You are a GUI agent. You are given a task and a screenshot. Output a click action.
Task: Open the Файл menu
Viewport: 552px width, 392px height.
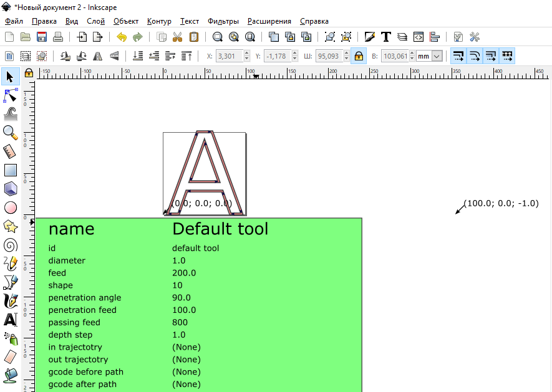pos(14,21)
